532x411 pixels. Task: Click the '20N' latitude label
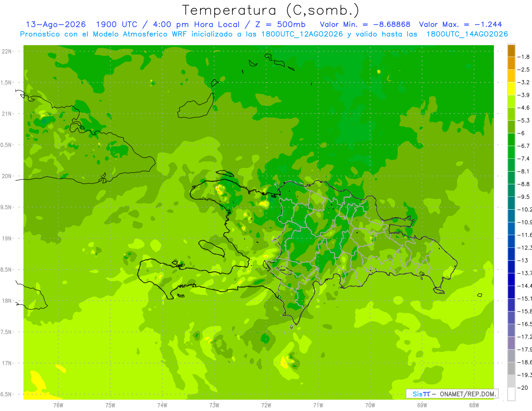click(x=7, y=176)
